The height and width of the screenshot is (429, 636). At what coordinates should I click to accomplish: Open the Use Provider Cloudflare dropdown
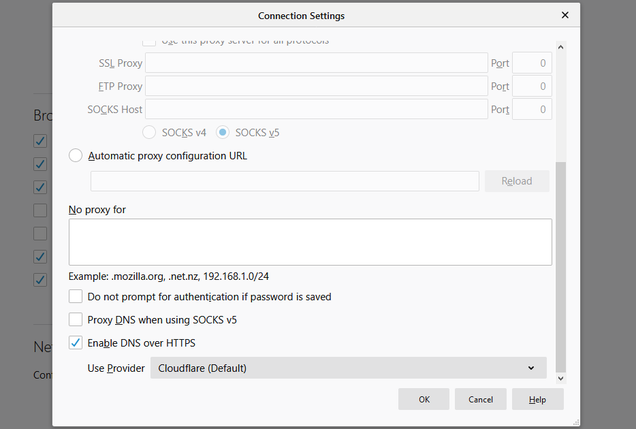348,368
